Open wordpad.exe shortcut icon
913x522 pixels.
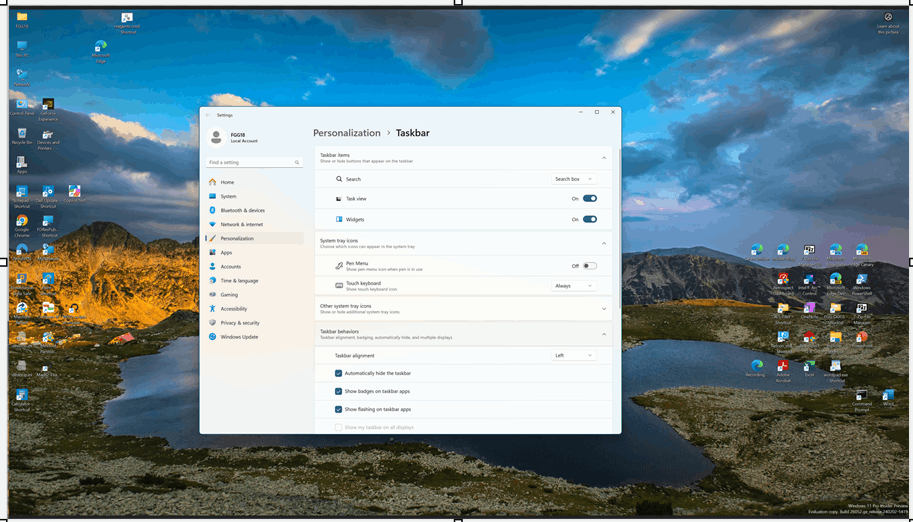(x=836, y=371)
